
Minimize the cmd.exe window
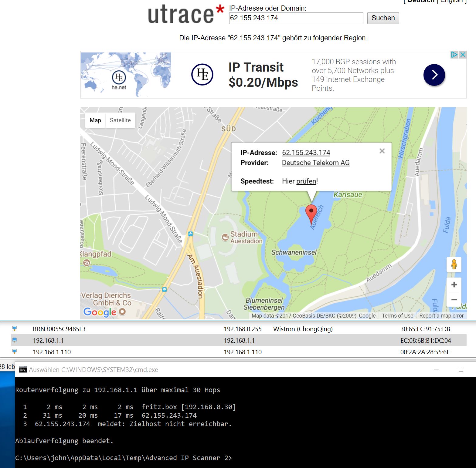[x=437, y=369]
